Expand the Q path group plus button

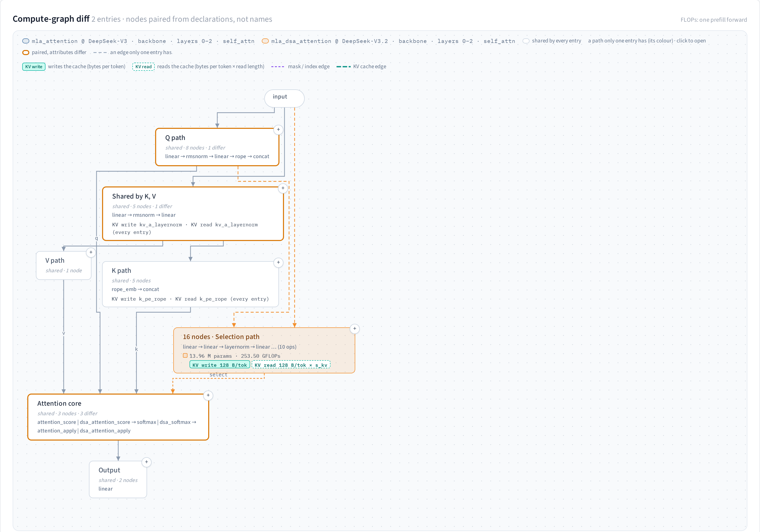(x=278, y=129)
